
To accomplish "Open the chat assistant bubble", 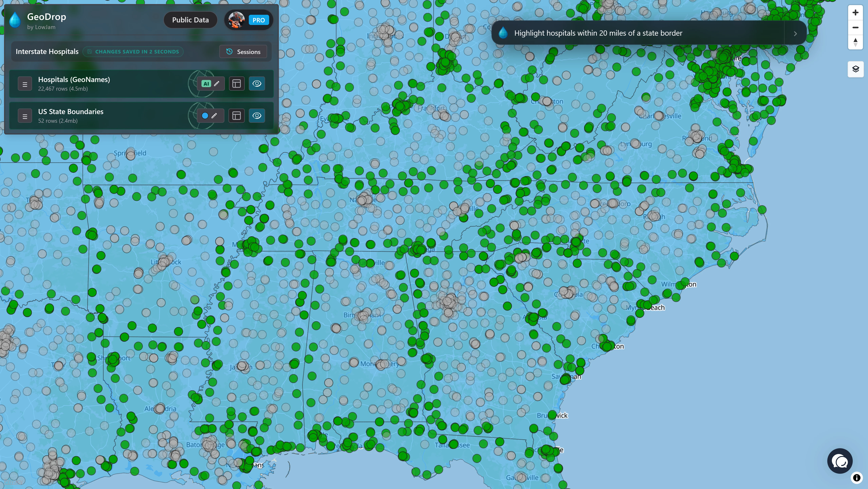I will pyautogui.click(x=840, y=461).
